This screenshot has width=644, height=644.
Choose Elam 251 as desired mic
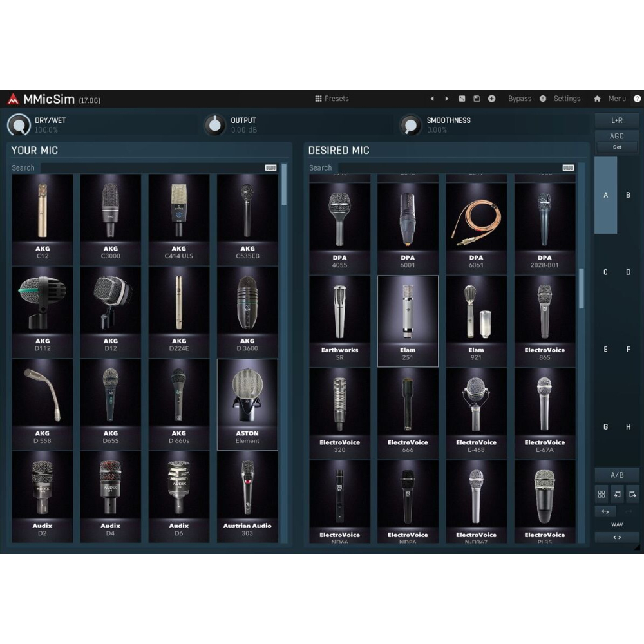point(408,321)
